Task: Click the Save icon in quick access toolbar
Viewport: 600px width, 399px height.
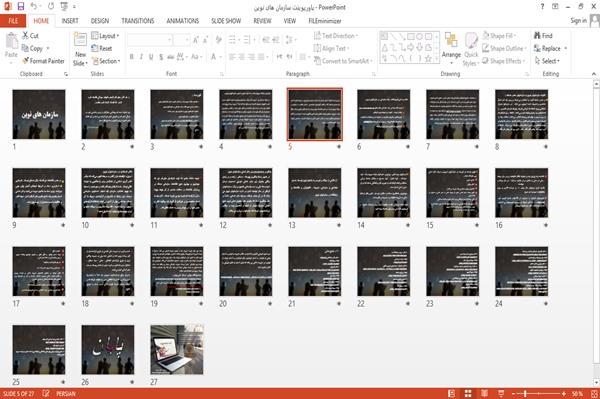Action: pyautogui.click(x=21, y=6)
